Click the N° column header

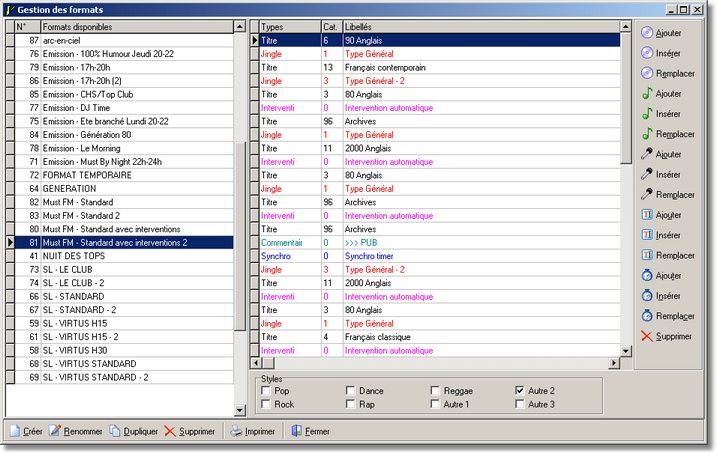point(27,27)
